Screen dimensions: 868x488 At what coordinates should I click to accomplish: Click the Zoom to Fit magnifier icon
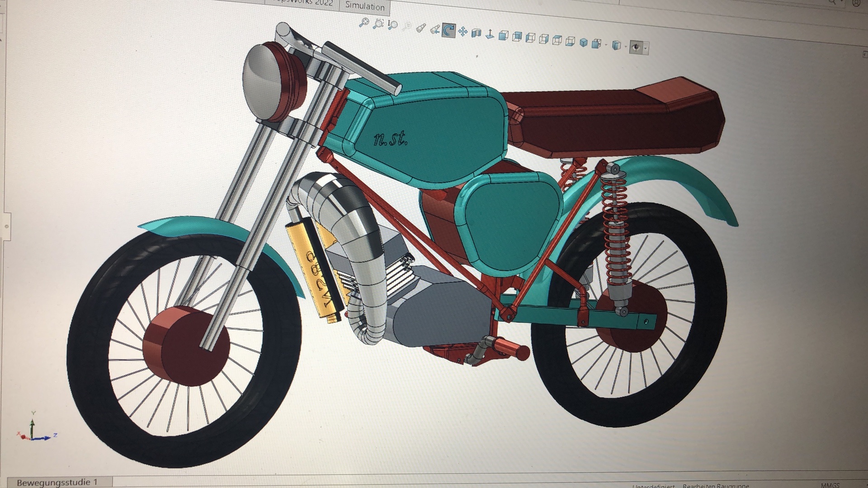(x=364, y=23)
